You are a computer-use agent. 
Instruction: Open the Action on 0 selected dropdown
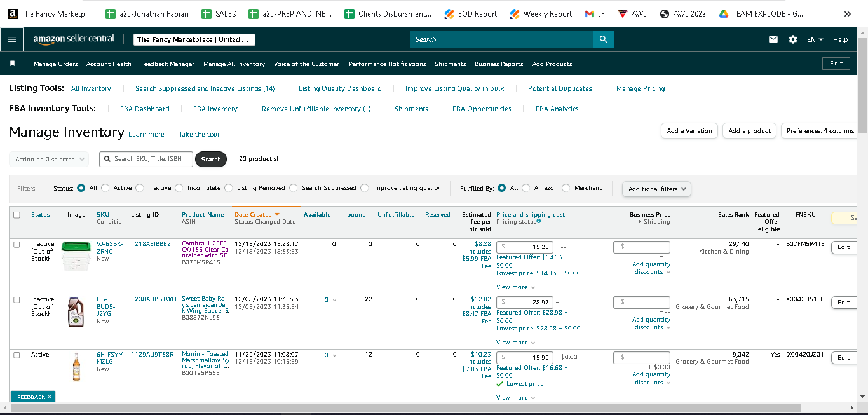coord(49,160)
